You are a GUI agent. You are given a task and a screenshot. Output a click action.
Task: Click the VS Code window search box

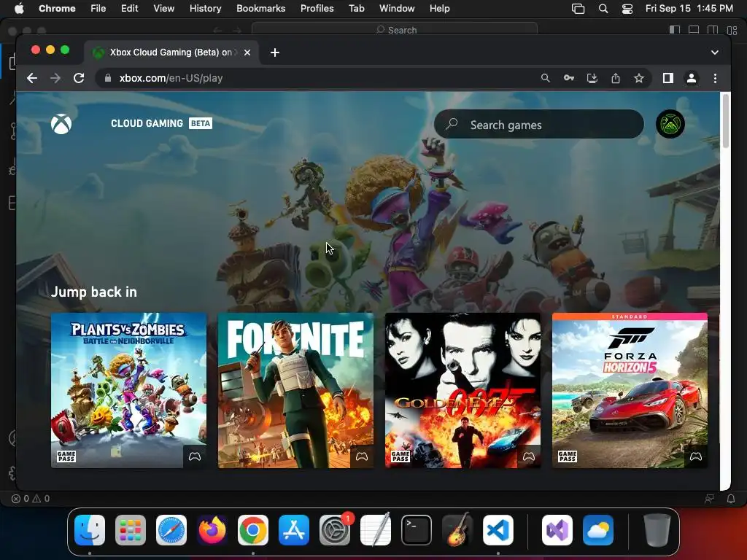click(395, 30)
